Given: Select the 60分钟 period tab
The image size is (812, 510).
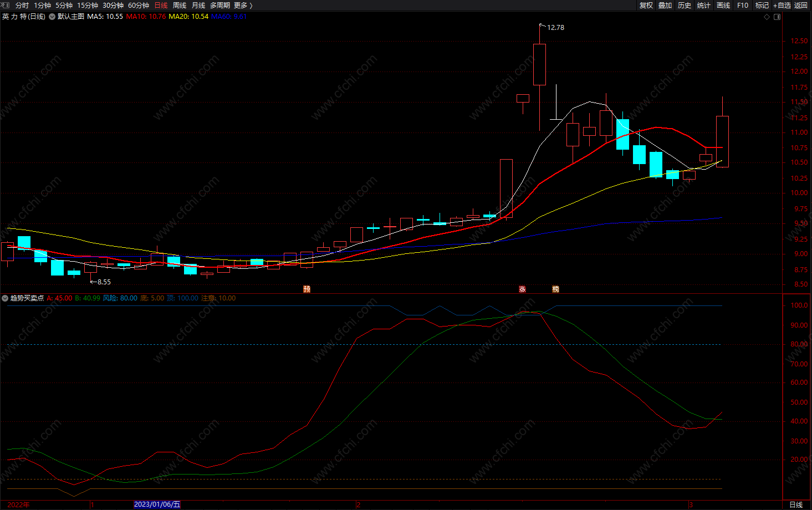Looking at the screenshot, I should [x=139, y=5].
